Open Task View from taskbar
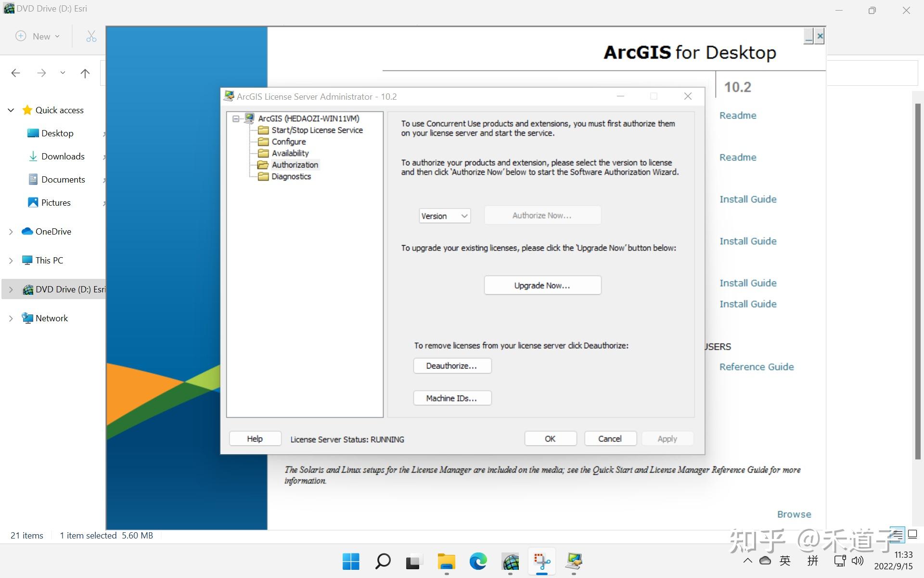The image size is (924, 578). (414, 561)
